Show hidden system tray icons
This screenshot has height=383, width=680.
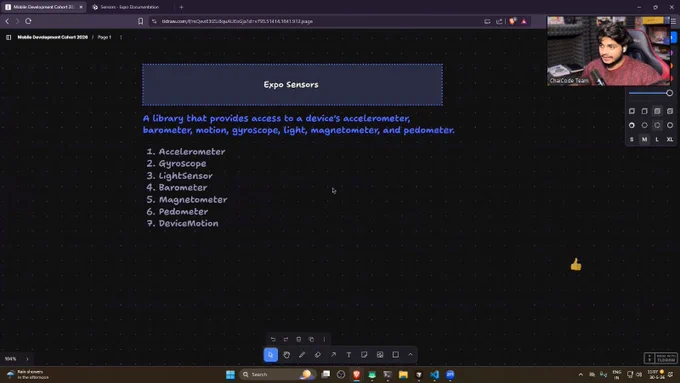(x=581, y=374)
